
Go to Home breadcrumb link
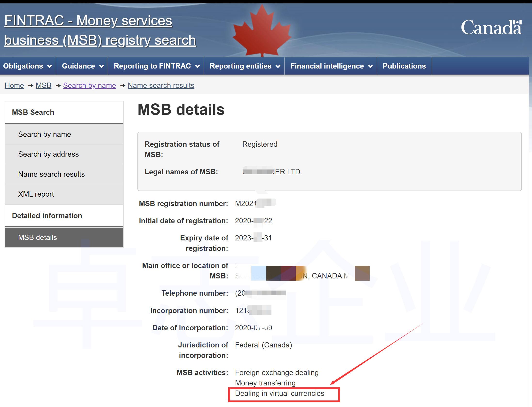tap(14, 85)
